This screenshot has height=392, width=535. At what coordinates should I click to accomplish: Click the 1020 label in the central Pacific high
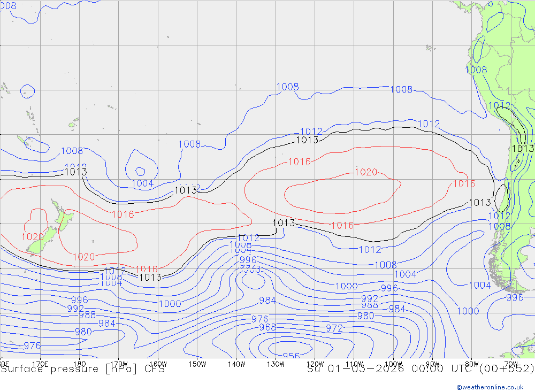pyautogui.click(x=366, y=172)
